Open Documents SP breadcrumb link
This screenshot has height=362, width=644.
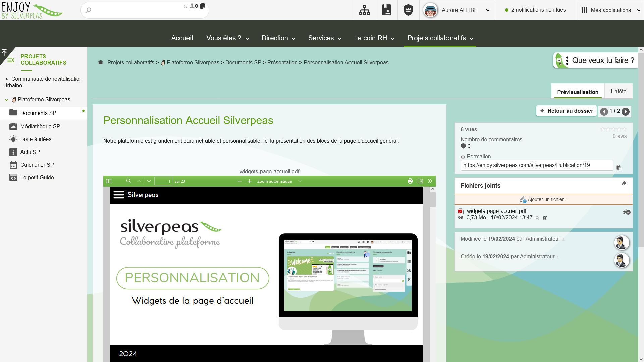(243, 62)
